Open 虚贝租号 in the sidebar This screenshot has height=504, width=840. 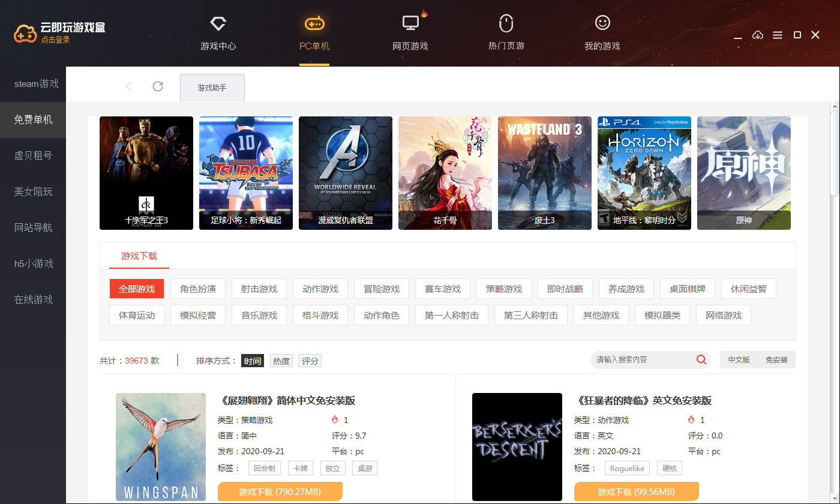(33, 155)
